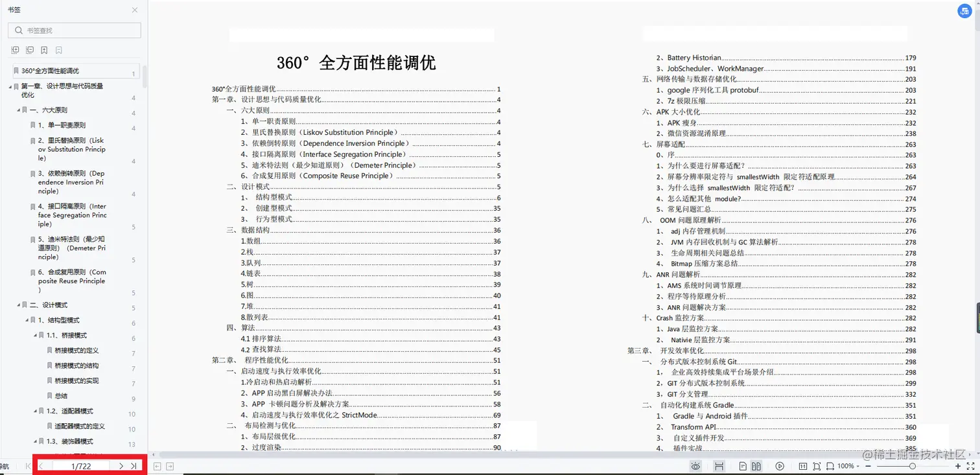Click the document title 360°全方面性能调优
Viewport: 980px width, 475px height.
356,63
